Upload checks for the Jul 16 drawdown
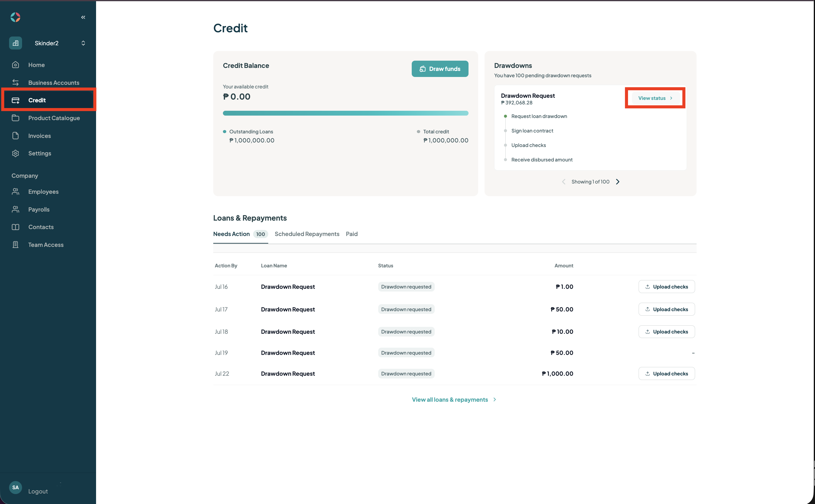Screen dimensions: 815x504 point(666,287)
